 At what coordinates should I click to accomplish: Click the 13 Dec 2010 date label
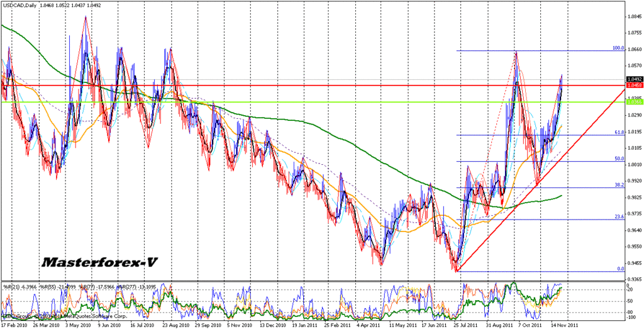click(x=274, y=325)
